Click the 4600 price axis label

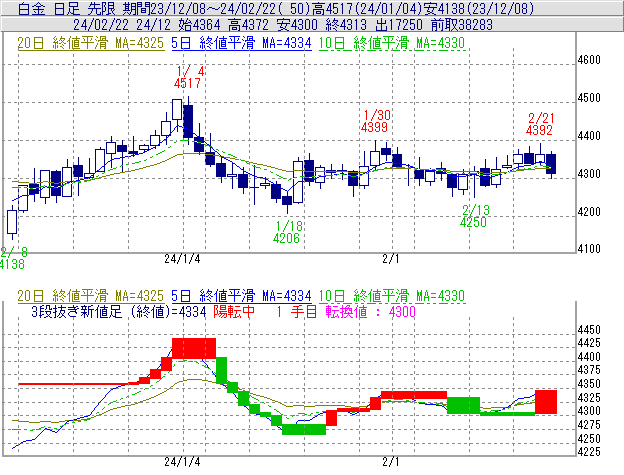tap(589, 60)
